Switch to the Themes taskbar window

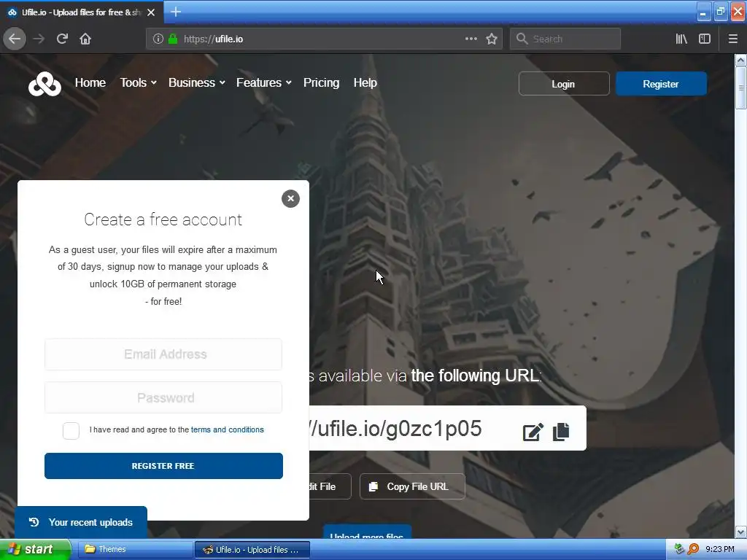coord(134,549)
